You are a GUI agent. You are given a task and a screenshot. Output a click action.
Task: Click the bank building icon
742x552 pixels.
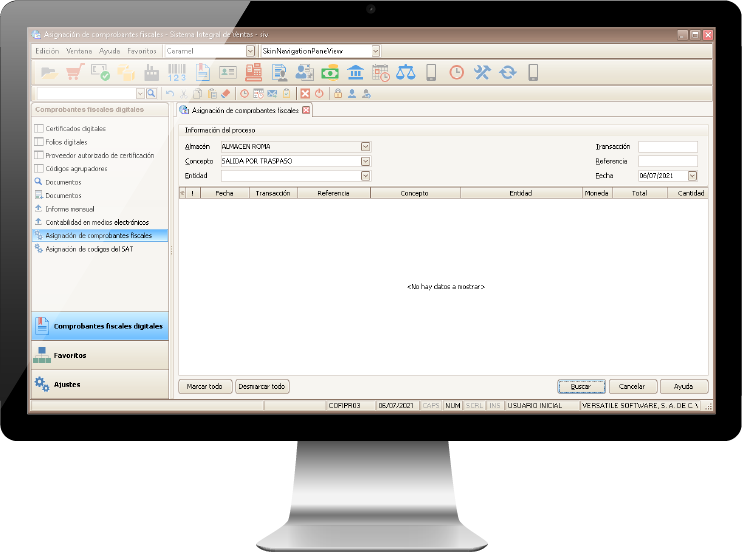click(355, 72)
